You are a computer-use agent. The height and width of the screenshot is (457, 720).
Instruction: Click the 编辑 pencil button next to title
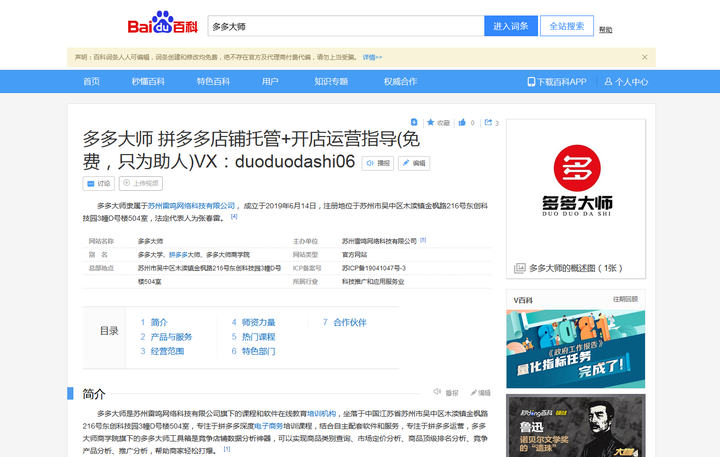414,163
